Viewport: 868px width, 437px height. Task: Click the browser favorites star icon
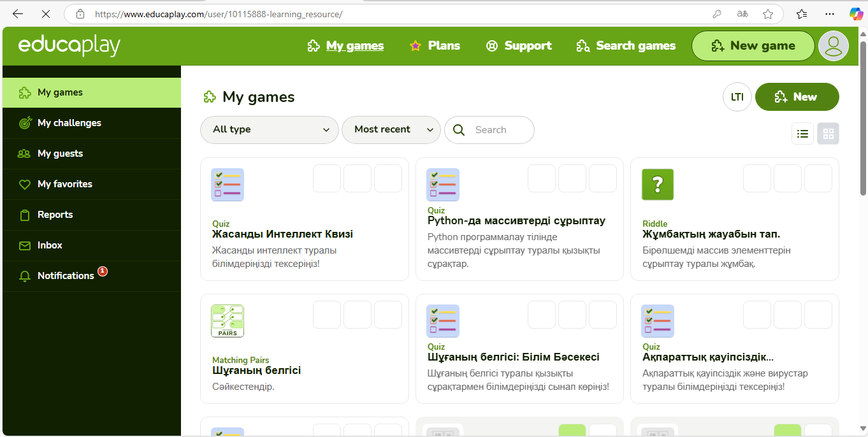coord(768,13)
